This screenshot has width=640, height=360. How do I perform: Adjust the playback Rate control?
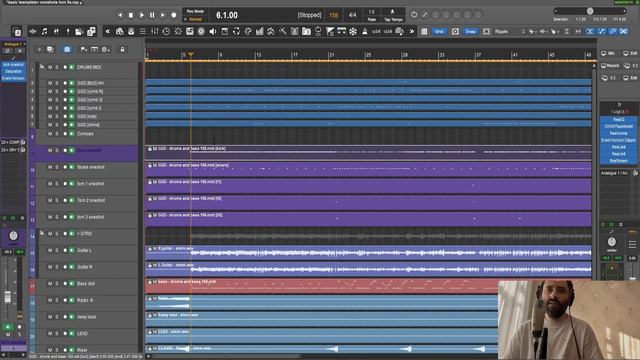[371, 15]
